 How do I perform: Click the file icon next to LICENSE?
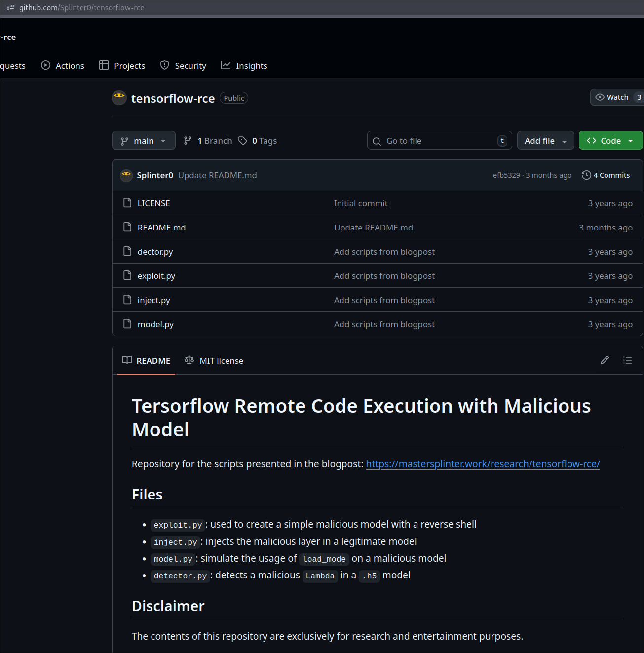click(127, 203)
